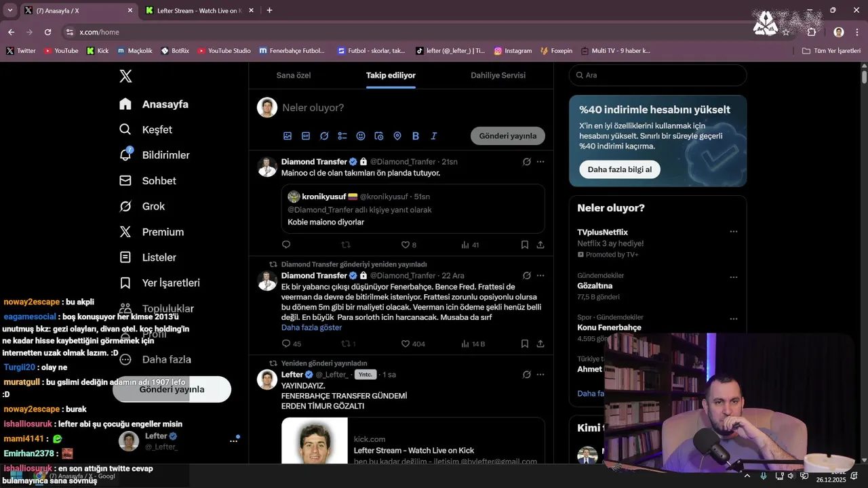Open options for Gözaltına trend
Screen dimensions: 868x488
click(733, 277)
